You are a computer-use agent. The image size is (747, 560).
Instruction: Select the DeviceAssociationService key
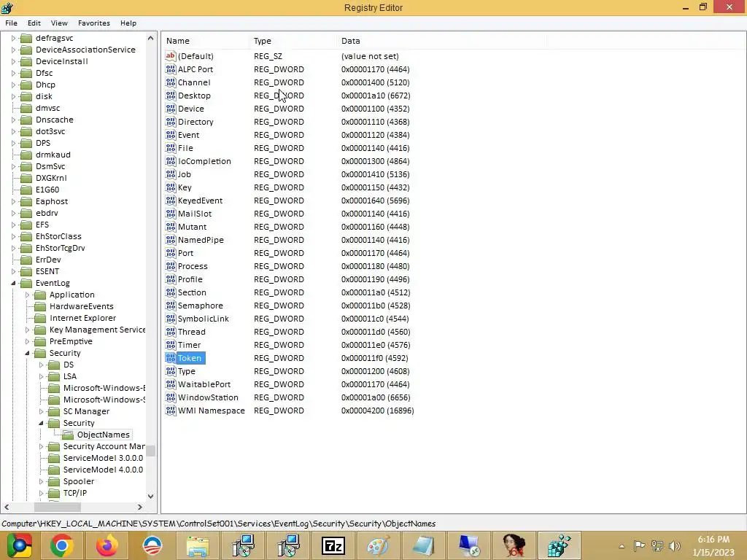tap(85, 50)
